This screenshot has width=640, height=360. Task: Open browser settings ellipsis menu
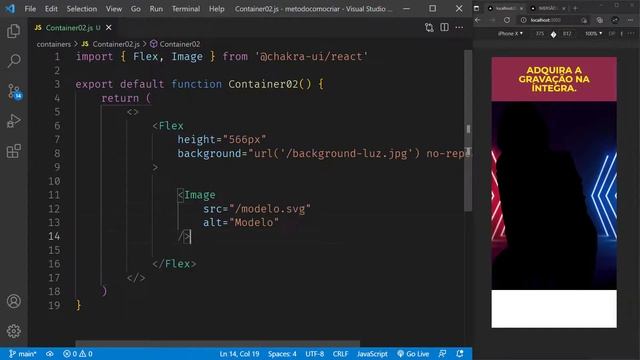631,20
